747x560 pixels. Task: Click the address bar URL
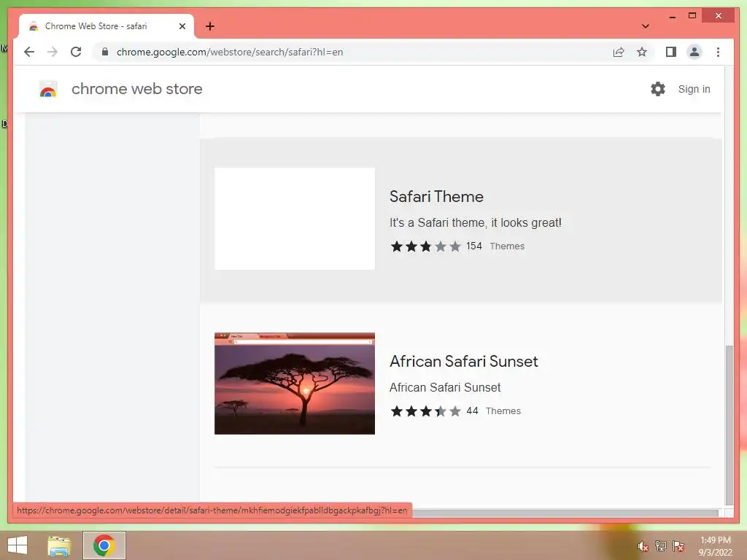click(230, 52)
